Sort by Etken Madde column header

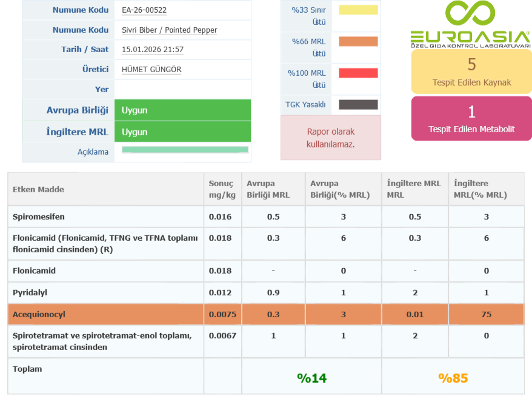pos(39,189)
